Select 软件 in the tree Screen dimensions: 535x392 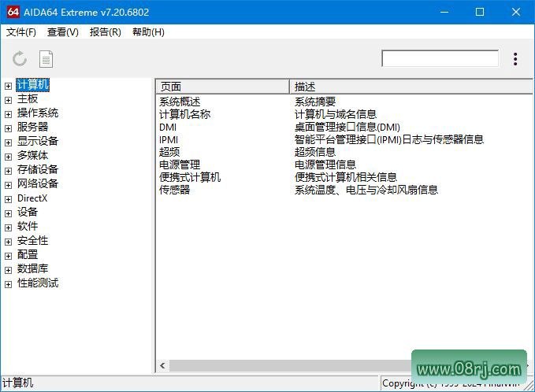click(28, 226)
